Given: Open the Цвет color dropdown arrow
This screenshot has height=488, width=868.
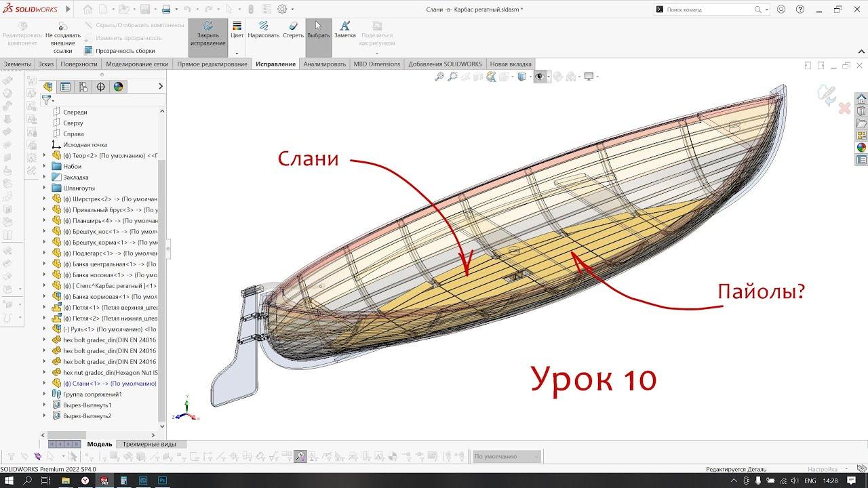Looking at the screenshot, I should [x=237, y=53].
